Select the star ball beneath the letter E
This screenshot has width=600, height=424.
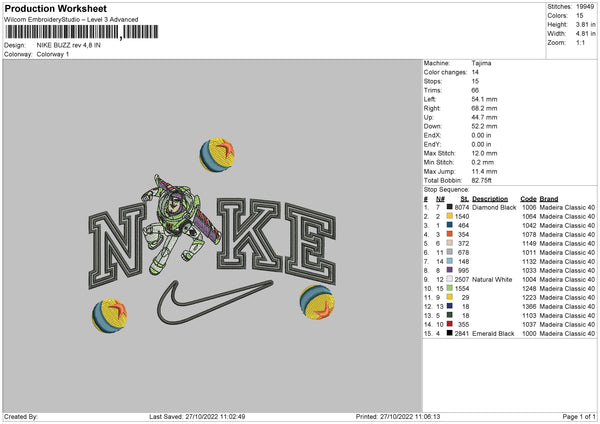coord(317,302)
